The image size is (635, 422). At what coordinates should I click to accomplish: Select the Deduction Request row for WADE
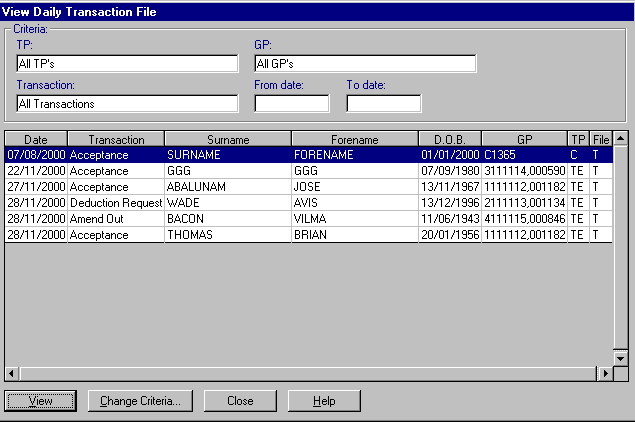pos(228,203)
